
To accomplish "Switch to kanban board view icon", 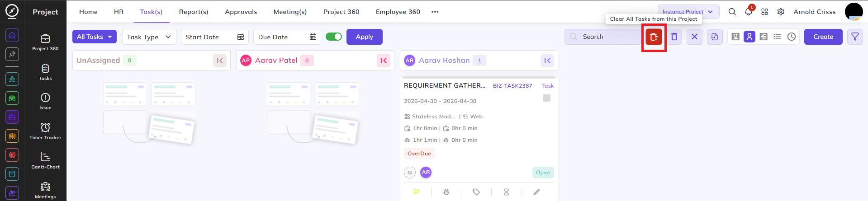I will point(735,37).
